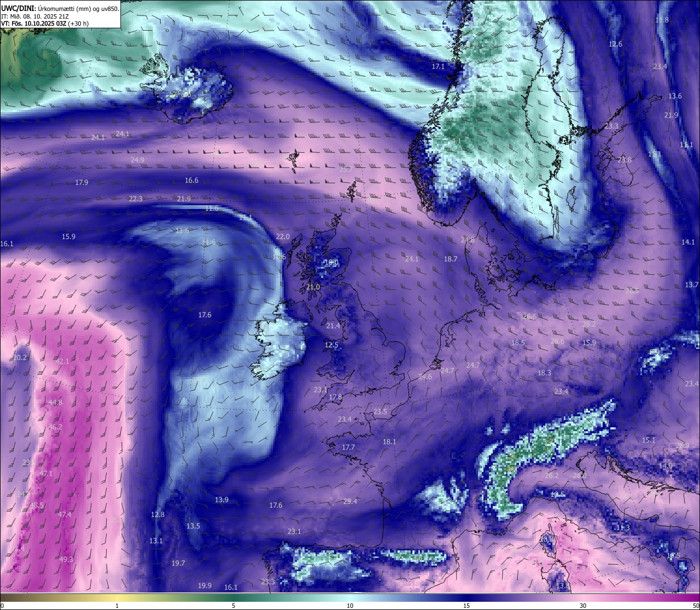700x610 pixels.
Task: Select the 44.8 value on the map
Action: (x=55, y=403)
